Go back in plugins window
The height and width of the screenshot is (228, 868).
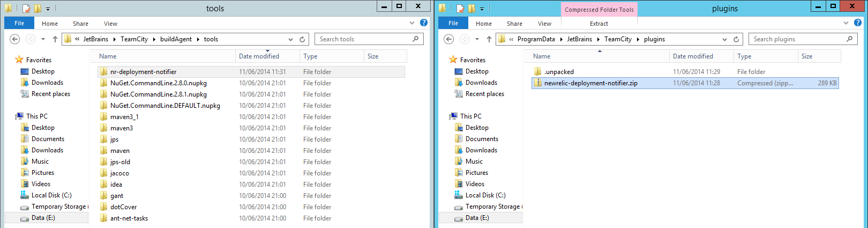[x=449, y=39]
